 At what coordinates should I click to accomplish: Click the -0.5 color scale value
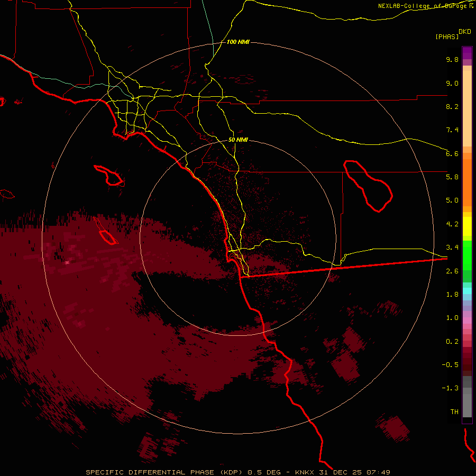450,364
